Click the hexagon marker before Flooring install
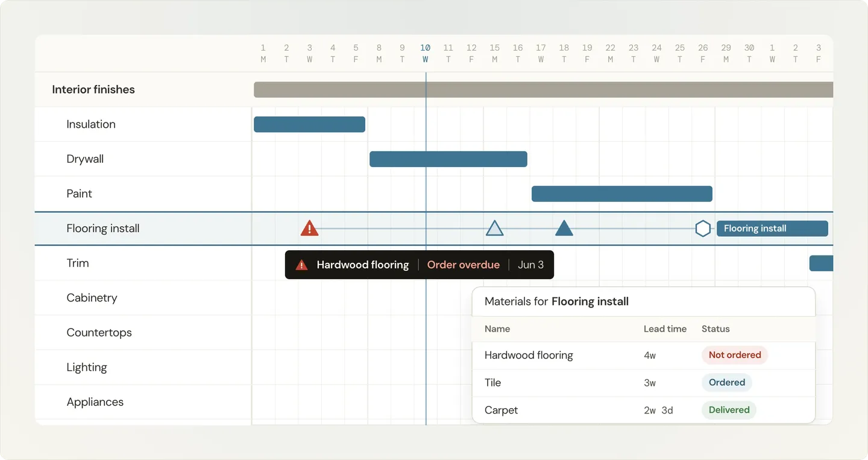This screenshot has height=460, width=868. [x=703, y=228]
